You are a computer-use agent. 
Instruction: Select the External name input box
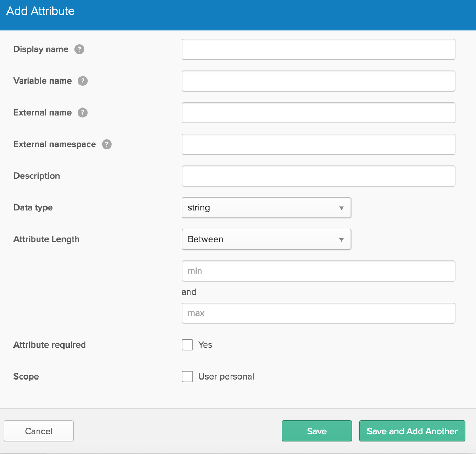[318, 112]
